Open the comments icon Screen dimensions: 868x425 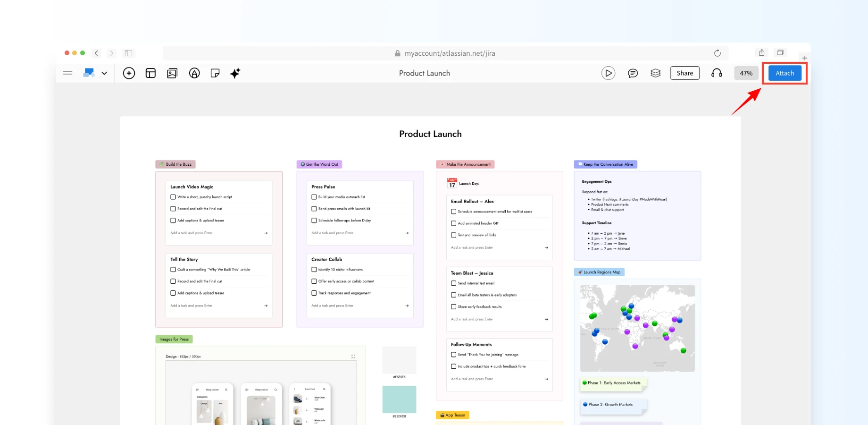click(633, 73)
